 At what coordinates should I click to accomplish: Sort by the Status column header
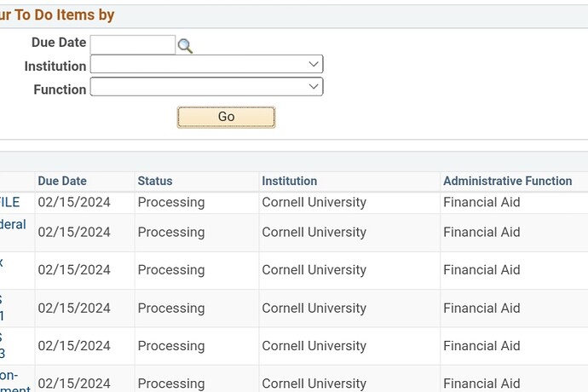155,181
